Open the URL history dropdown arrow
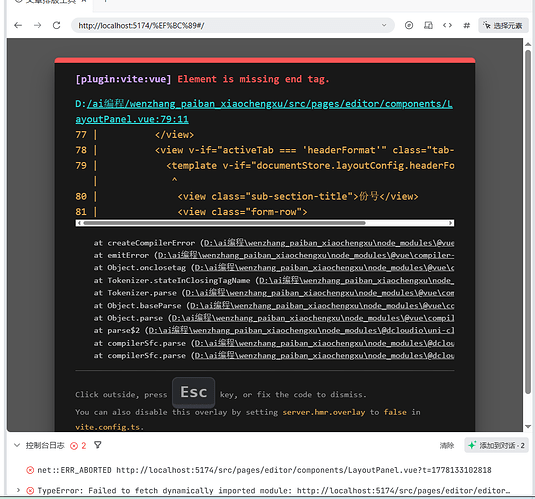Image resolution: width=535 pixels, height=499 pixels. click(384, 25)
